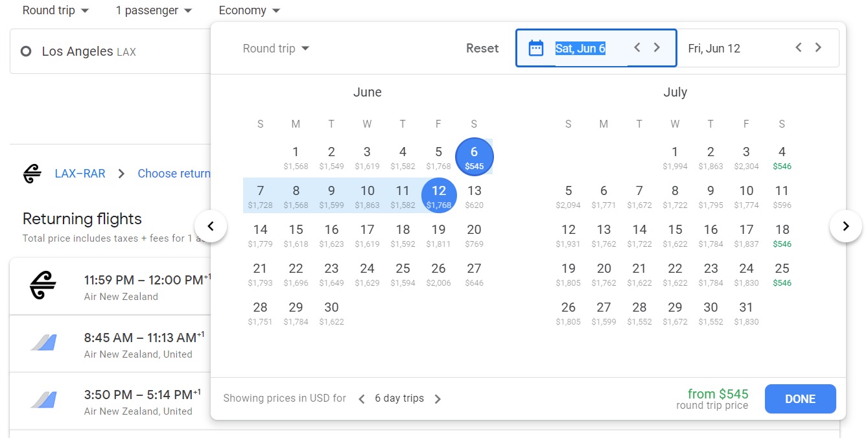This screenshot has height=438, width=868.
Task: Open the LAX–RAR departing flight link
Action: tap(80, 174)
